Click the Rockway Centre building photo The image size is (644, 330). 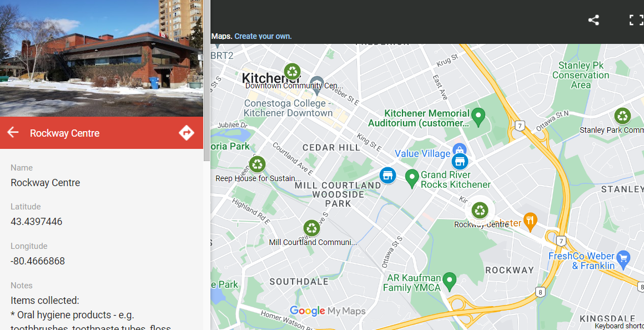[x=102, y=58]
